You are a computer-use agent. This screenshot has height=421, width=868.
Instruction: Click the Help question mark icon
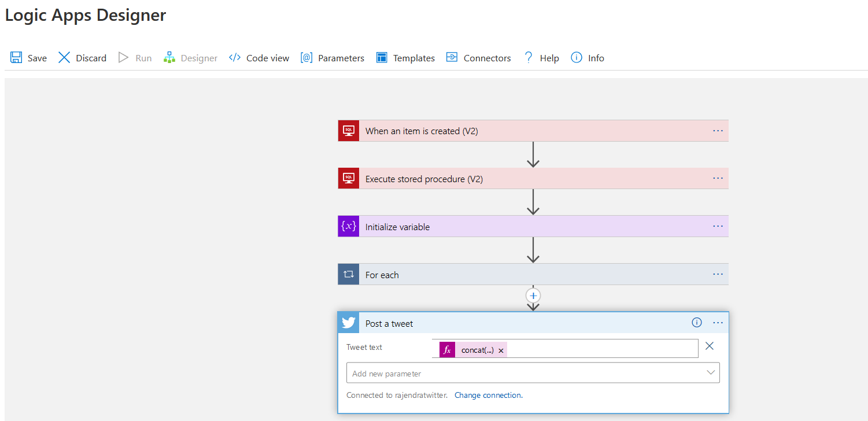click(x=528, y=58)
